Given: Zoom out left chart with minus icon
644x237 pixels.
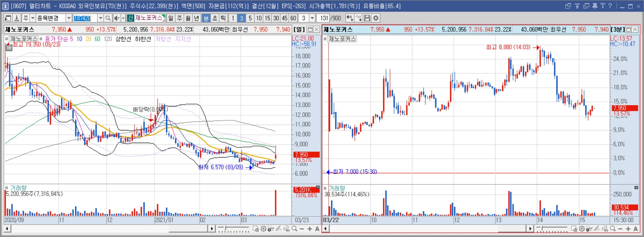Looking at the screenshot, I should pos(302,229).
